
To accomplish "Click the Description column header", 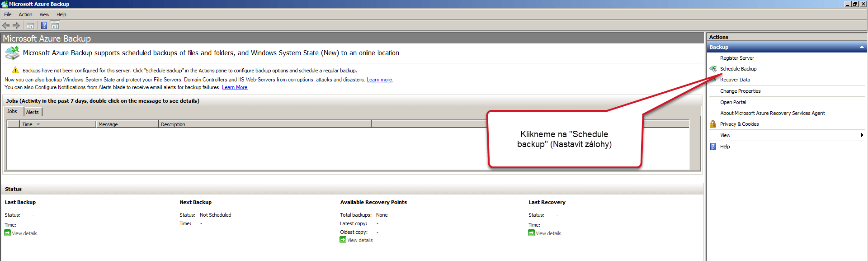I will (x=264, y=124).
